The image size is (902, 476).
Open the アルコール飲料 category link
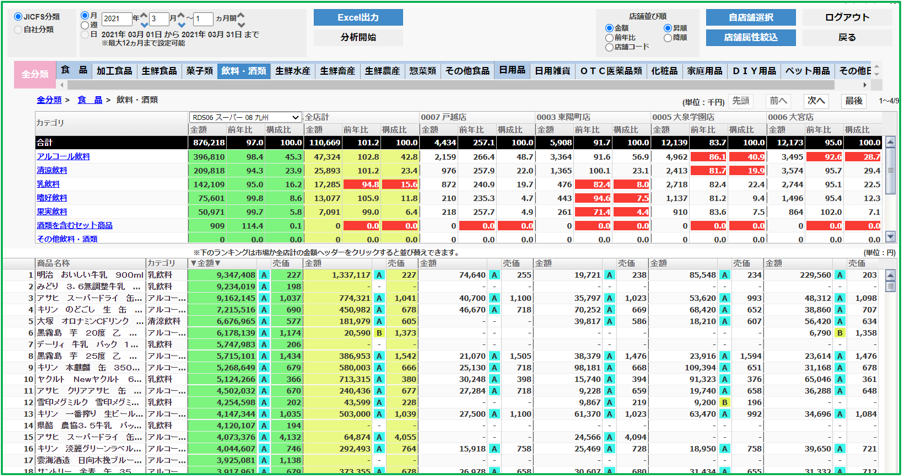click(x=63, y=157)
